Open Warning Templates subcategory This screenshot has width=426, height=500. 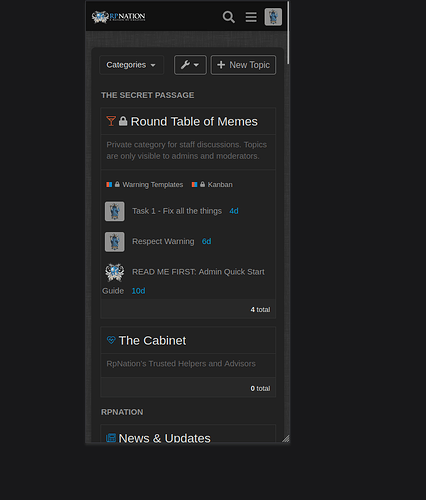pyautogui.click(x=153, y=185)
